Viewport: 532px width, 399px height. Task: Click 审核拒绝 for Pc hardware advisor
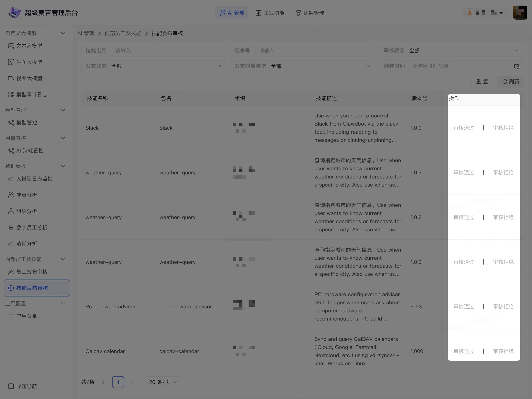pos(503,307)
